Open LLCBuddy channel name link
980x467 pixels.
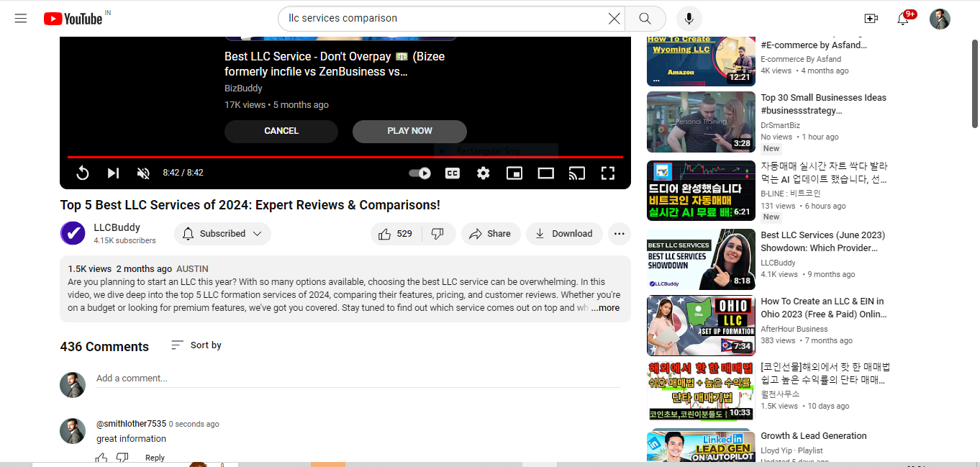coord(117,227)
